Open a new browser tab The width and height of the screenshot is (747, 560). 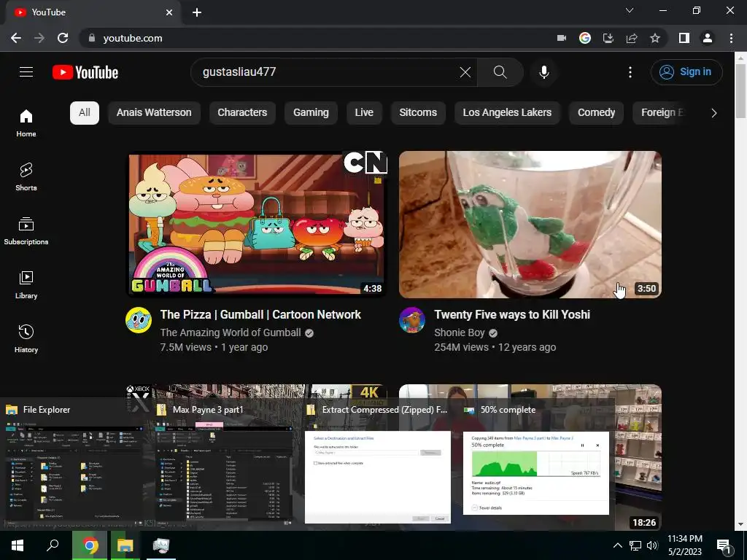pos(197,12)
